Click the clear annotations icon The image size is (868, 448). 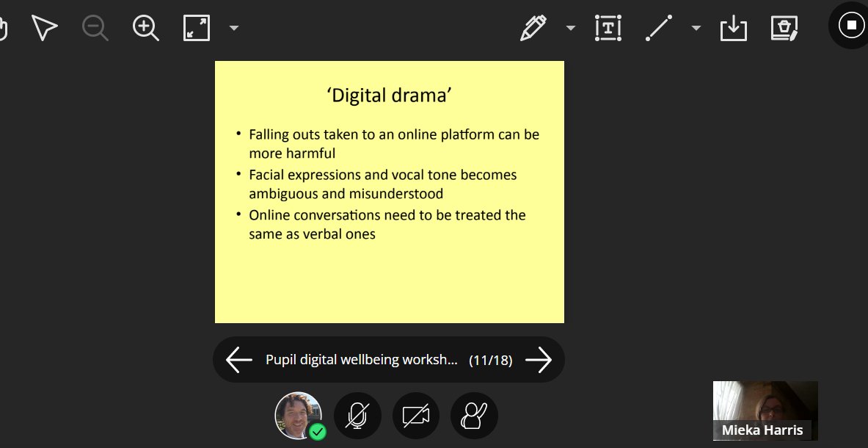point(784,28)
